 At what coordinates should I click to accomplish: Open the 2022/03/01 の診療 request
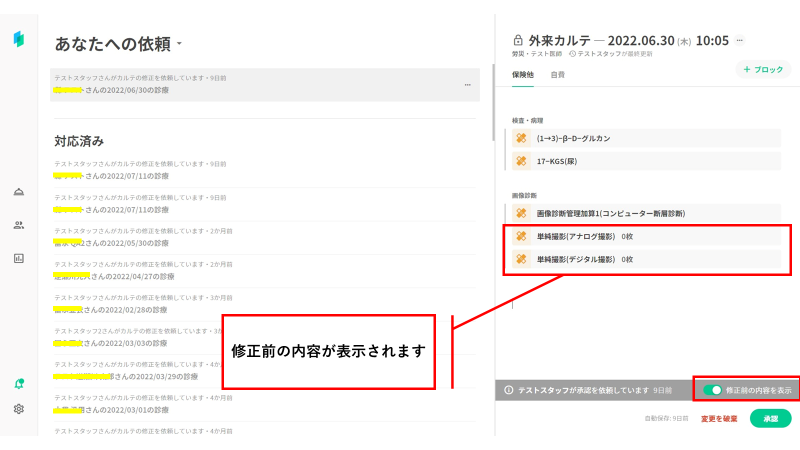265,404
